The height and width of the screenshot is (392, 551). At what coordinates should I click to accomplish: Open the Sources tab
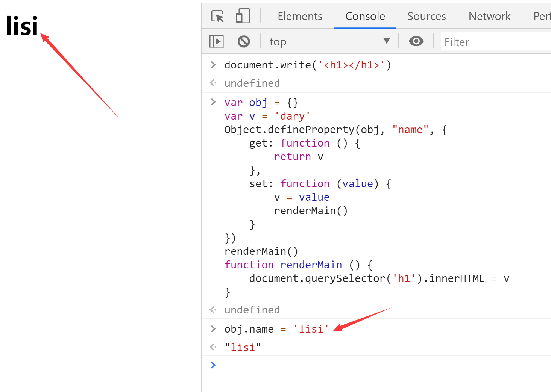click(x=427, y=16)
